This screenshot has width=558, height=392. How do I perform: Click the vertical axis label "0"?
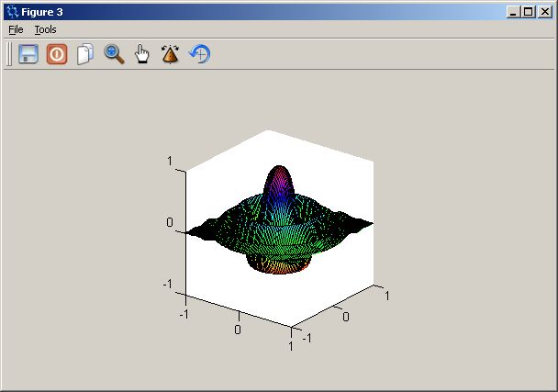170,222
